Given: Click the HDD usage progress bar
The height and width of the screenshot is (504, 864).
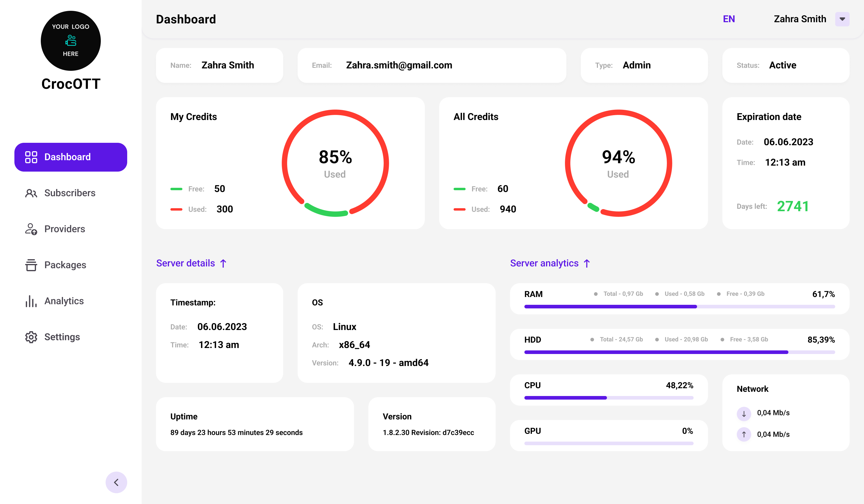Looking at the screenshot, I should click(679, 352).
